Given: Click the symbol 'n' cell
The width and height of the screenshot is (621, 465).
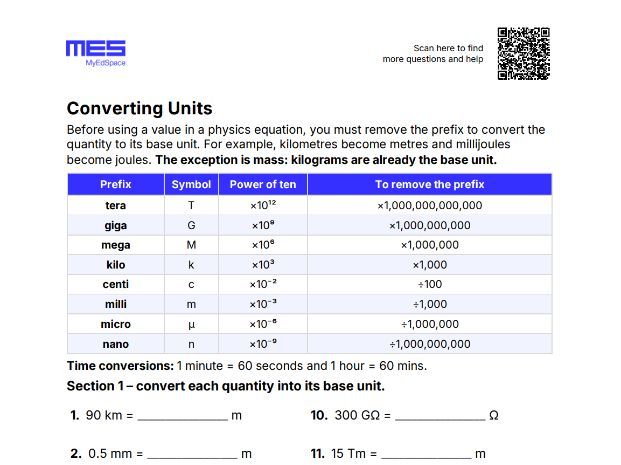Looking at the screenshot, I should (191, 344).
